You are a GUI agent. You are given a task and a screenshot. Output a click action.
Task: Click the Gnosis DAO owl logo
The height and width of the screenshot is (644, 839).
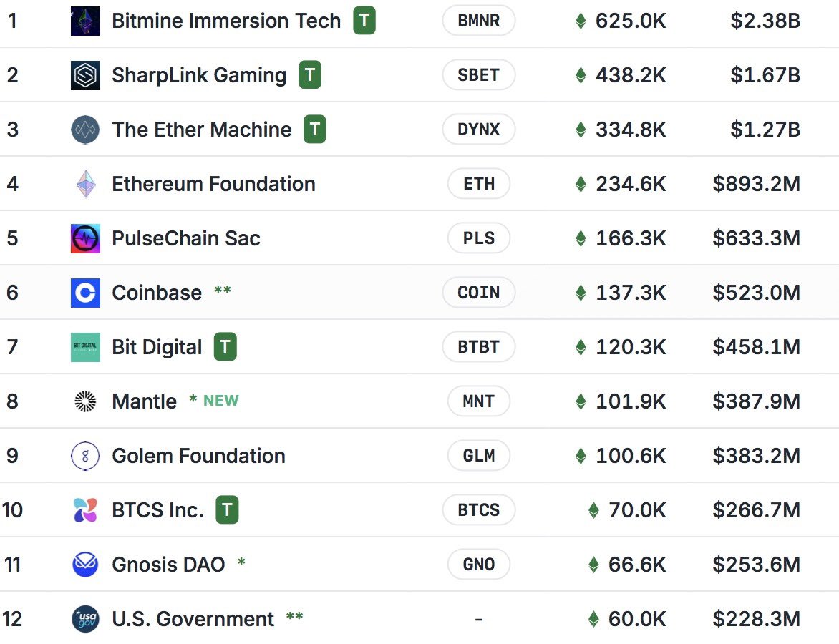coord(85,565)
